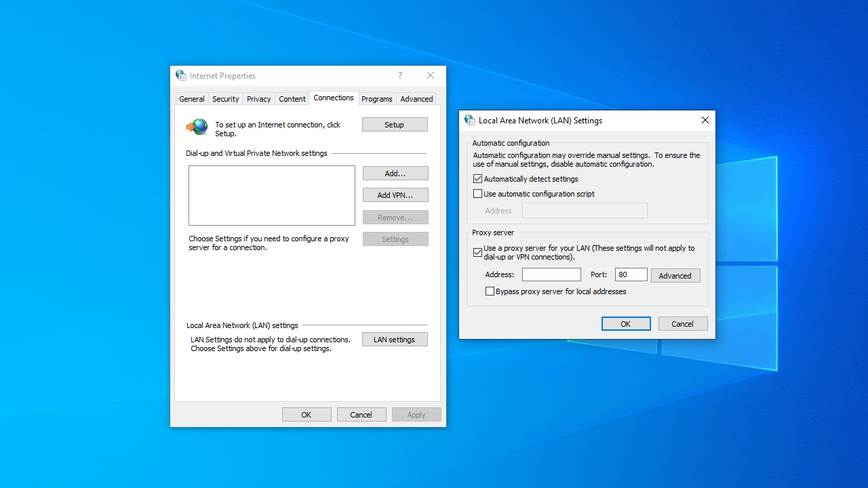The width and height of the screenshot is (868, 488).
Task: Go to the Advanced tab in Internet Properties
Action: [x=416, y=99]
